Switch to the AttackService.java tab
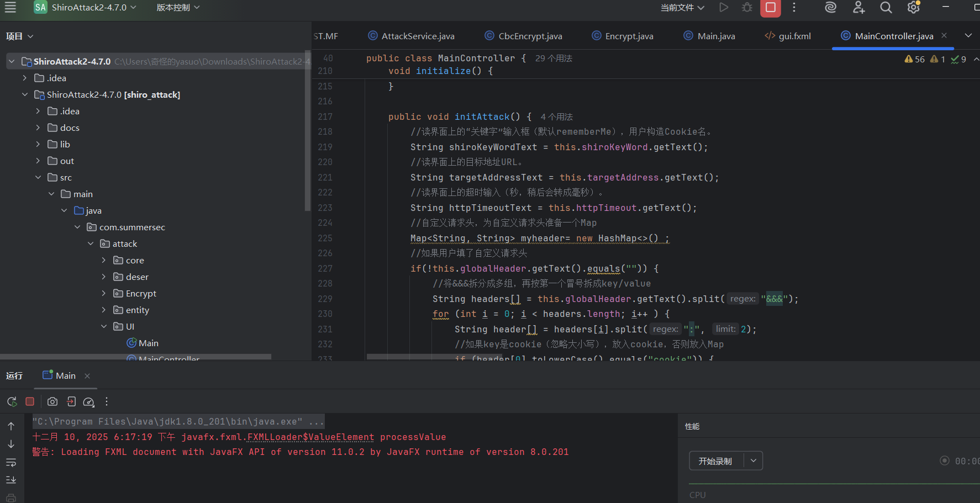Image resolution: width=980 pixels, height=503 pixels. coord(418,36)
